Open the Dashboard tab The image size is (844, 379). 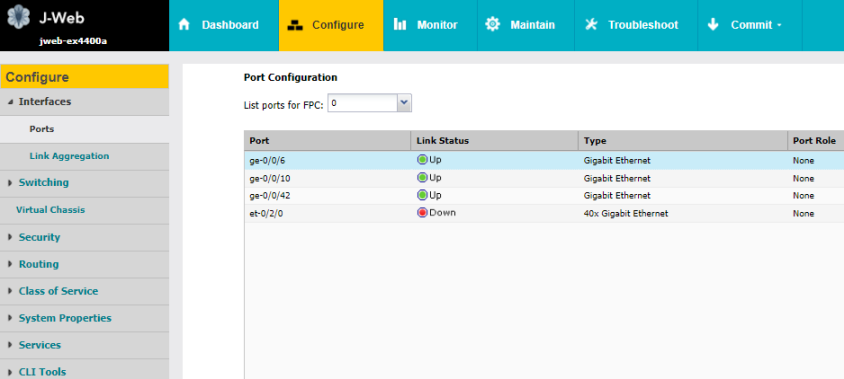224,25
